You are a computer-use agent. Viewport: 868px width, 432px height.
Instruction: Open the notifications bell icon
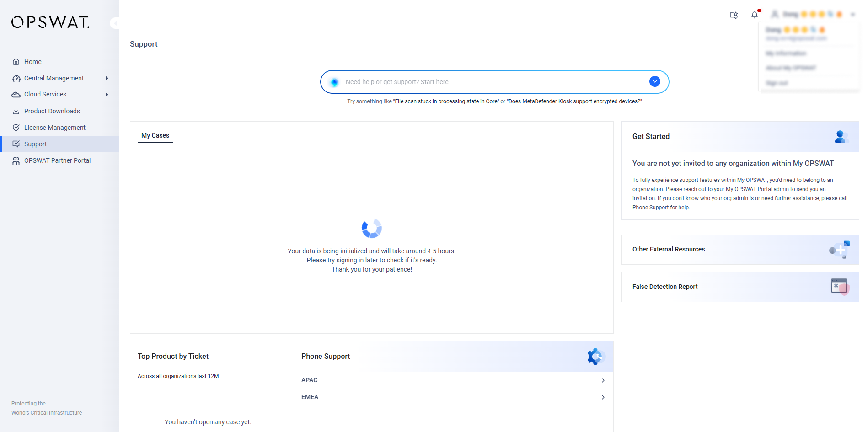pyautogui.click(x=755, y=15)
